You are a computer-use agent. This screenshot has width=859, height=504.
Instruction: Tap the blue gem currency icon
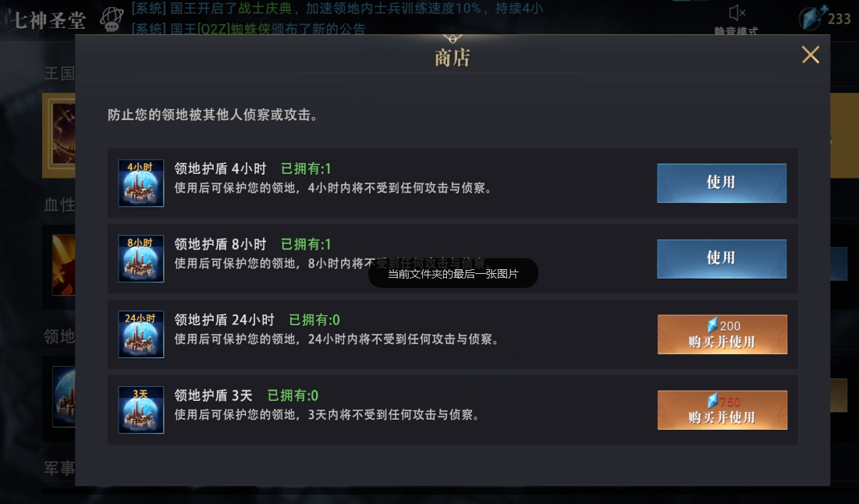[x=811, y=18]
